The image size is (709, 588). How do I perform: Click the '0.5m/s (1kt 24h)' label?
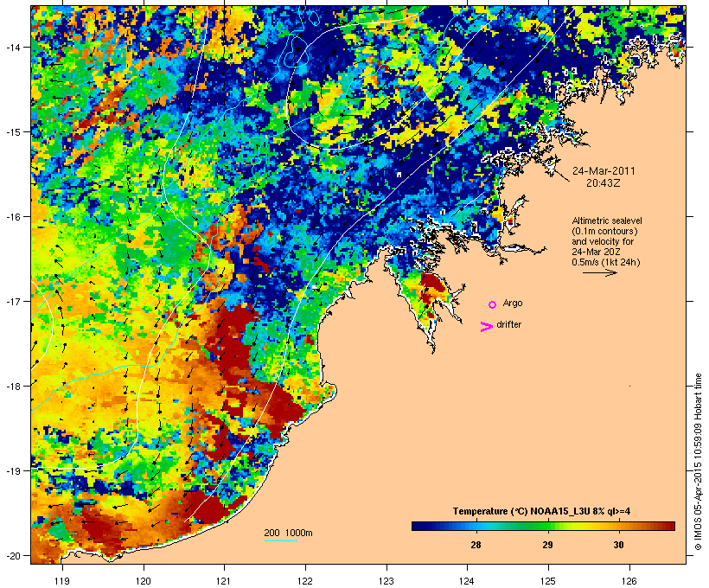(606, 262)
